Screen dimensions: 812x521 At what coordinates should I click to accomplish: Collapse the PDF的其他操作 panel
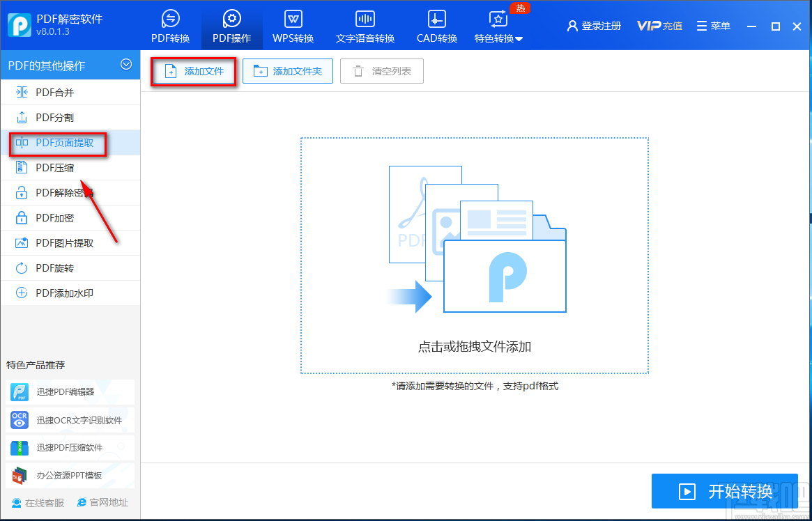(126, 64)
